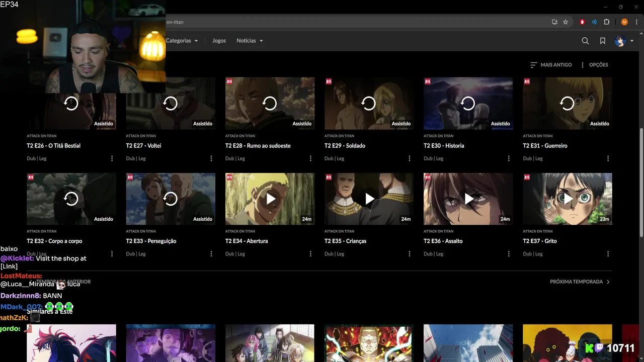Open more options for E31 Guerreiro
Viewport: 644px width, 362px height.
(x=608, y=158)
